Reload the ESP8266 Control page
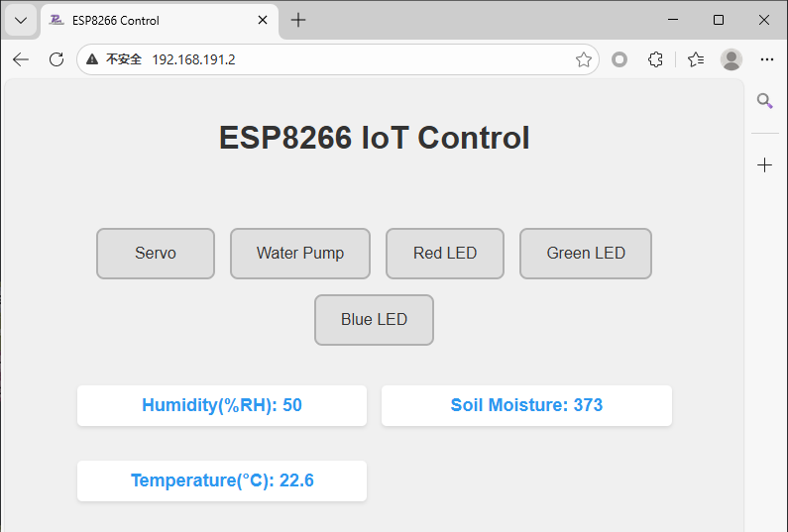The height and width of the screenshot is (532, 788). [56, 59]
